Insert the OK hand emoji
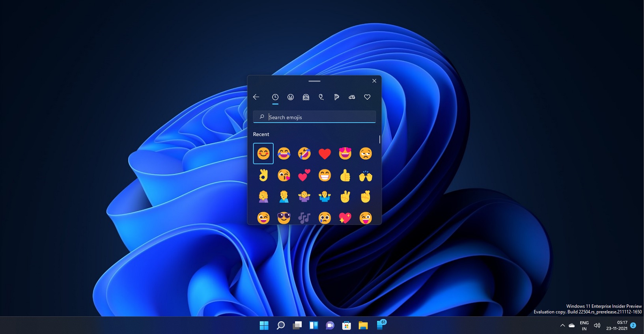The height and width of the screenshot is (334, 644). [263, 175]
